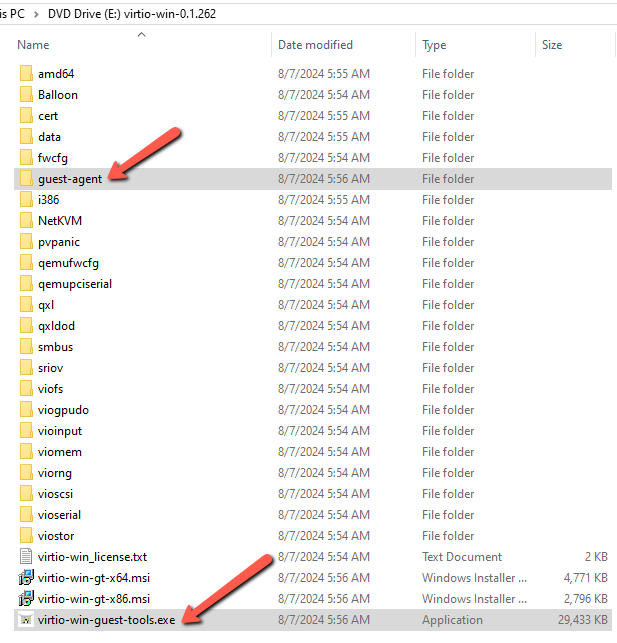
Task: Select the viogpudo folder name
Action: point(64,410)
